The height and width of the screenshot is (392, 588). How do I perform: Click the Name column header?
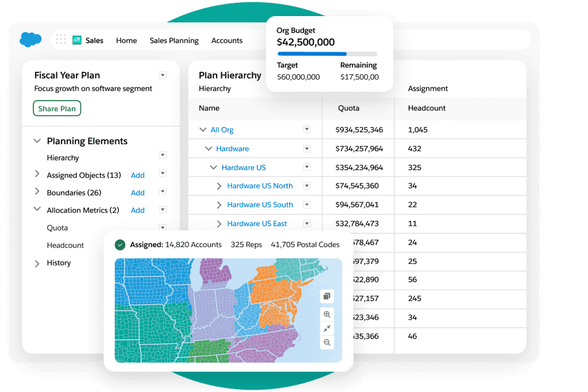point(209,108)
